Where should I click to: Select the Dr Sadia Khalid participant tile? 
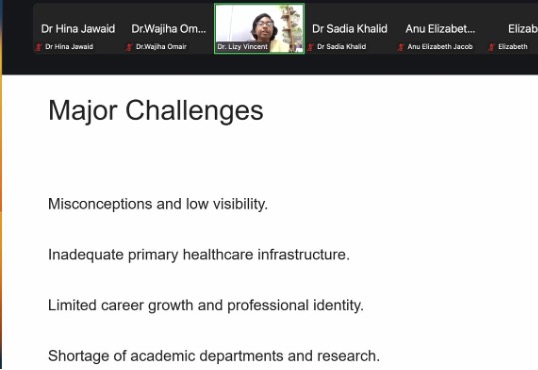tap(350, 29)
